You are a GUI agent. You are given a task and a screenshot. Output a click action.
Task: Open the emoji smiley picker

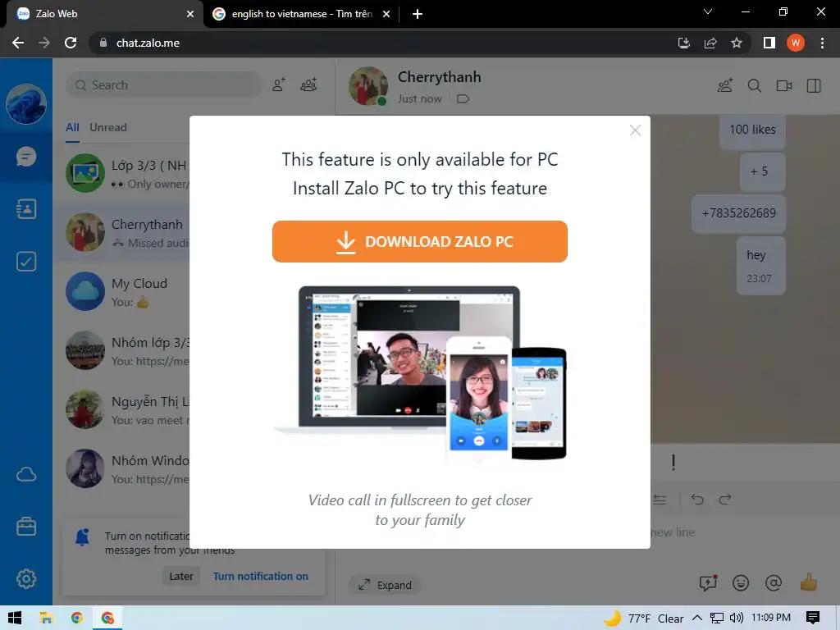click(741, 583)
